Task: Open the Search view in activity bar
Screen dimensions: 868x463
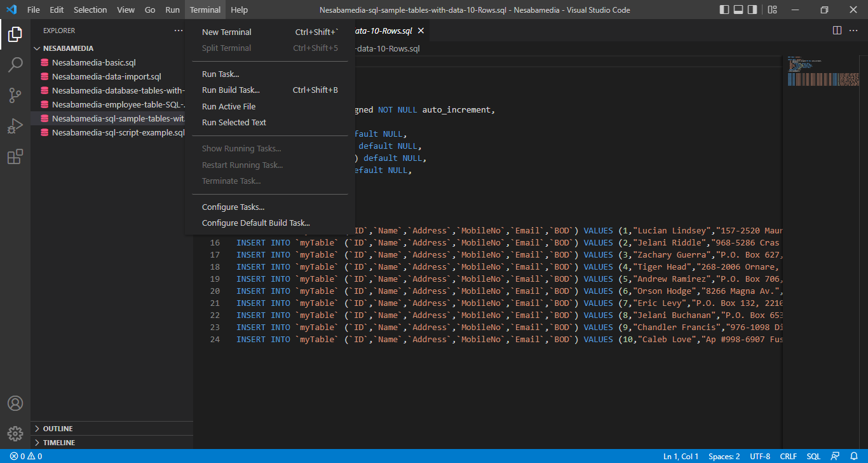Action: (x=15, y=65)
